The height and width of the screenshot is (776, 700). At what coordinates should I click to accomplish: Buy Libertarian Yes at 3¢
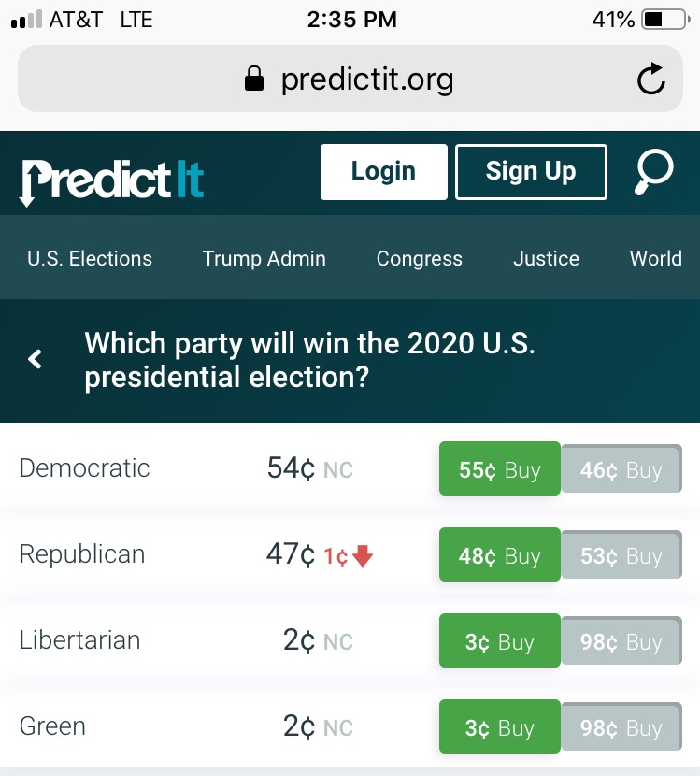point(500,640)
